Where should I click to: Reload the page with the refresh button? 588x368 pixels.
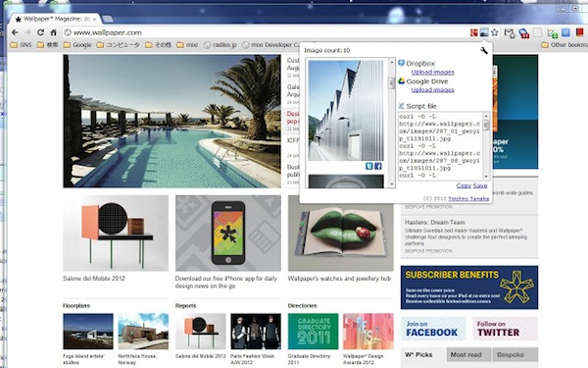[x=40, y=32]
